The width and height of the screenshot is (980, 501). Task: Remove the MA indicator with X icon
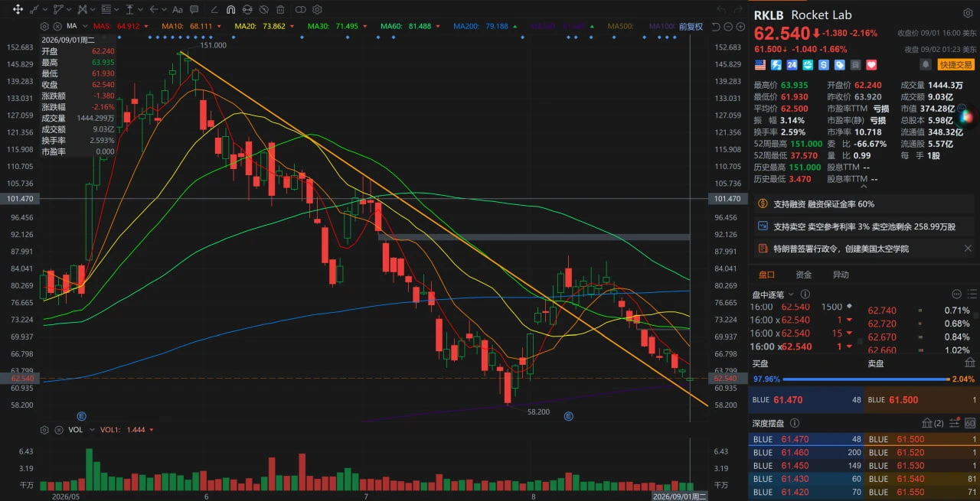pos(57,27)
